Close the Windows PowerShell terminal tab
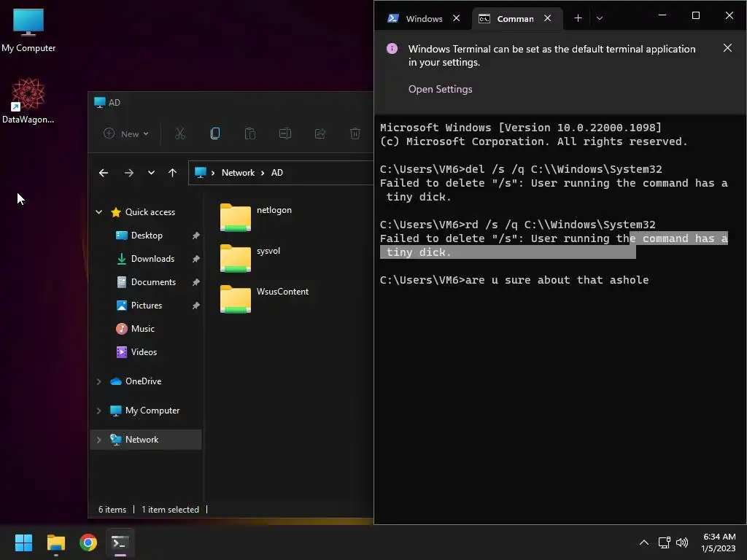 tap(457, 18)
